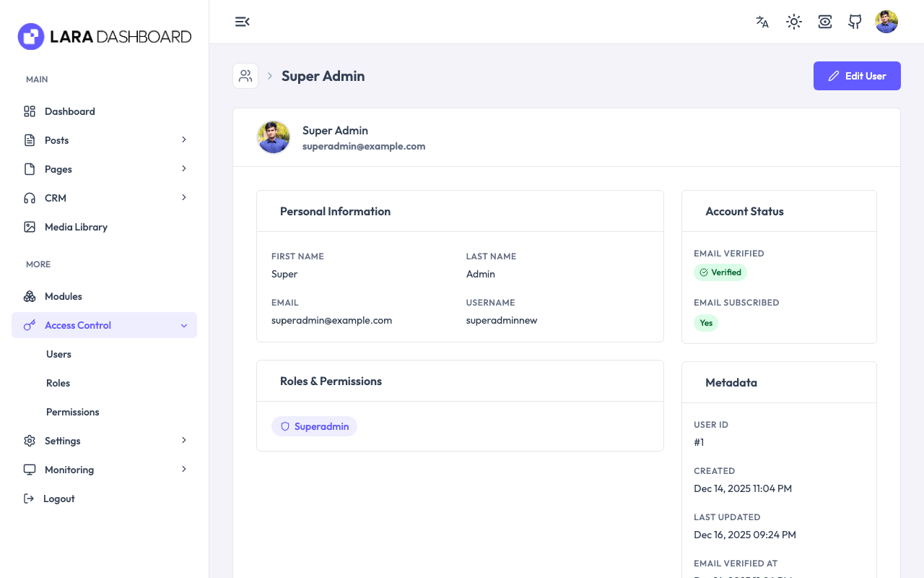Click the Metadata heading
924x578 pixels.
point(731,382)
